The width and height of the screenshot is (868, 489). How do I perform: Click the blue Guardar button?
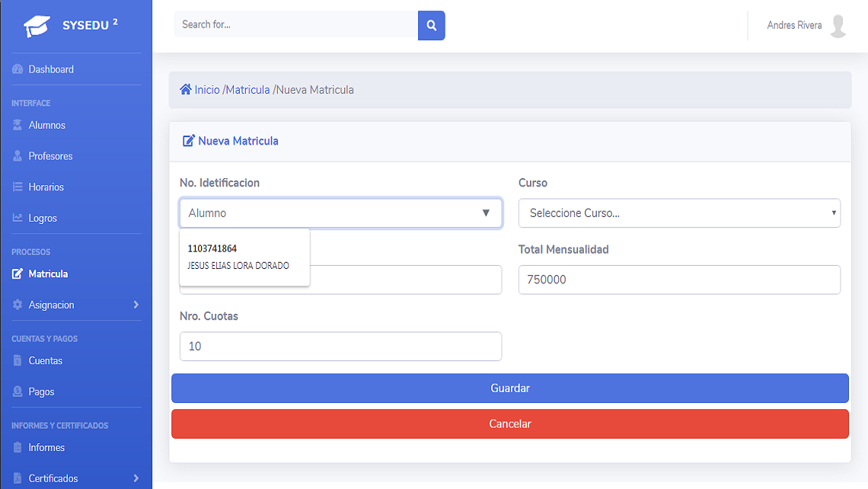coord(509,388)
